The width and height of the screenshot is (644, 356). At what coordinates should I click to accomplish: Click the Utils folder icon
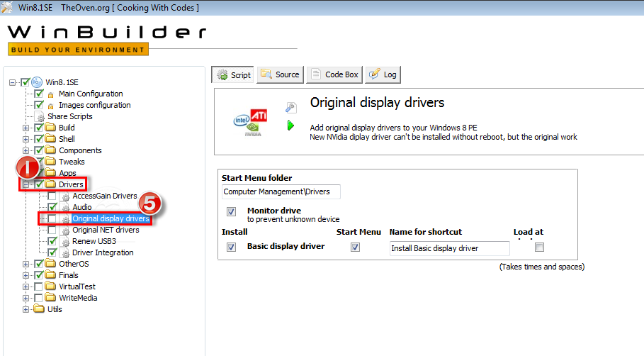39,308
